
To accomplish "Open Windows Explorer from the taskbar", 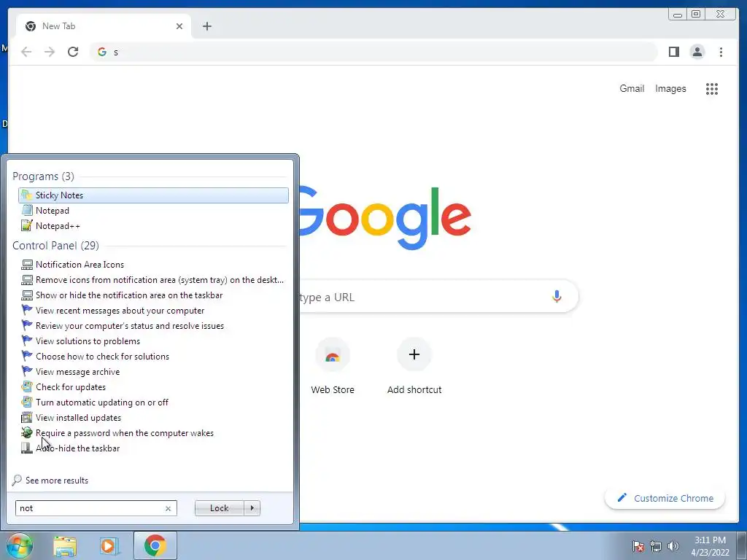I will pos(65,546).
